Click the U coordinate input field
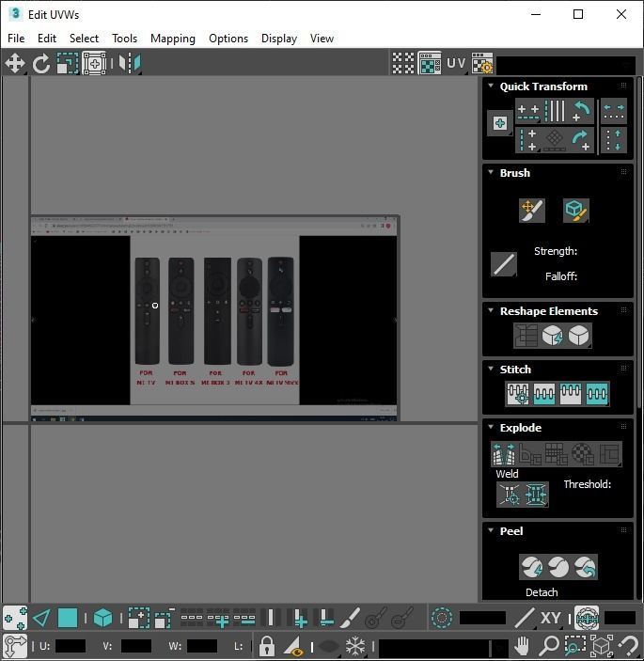Screen dimensions: 644x661 pos(71,646)
